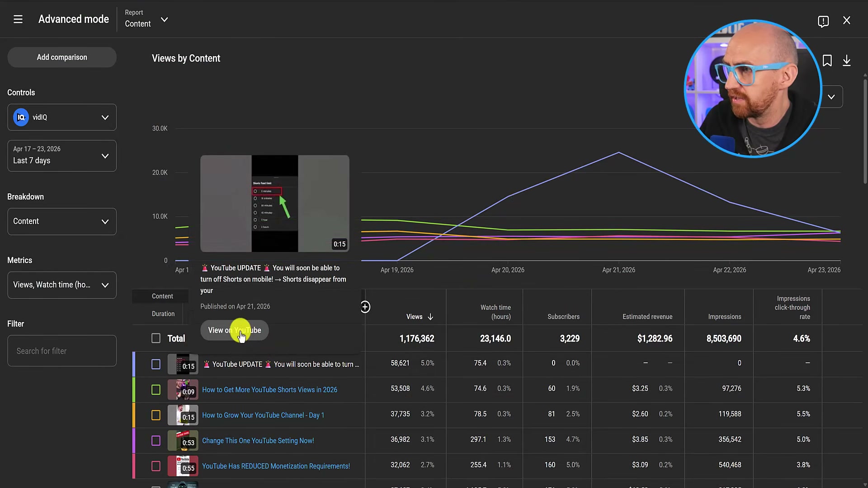The height and width of the screenshot is (488, 868).
Task: Expand the vidIQ channel selector
Action: click(x=62, y=117)
